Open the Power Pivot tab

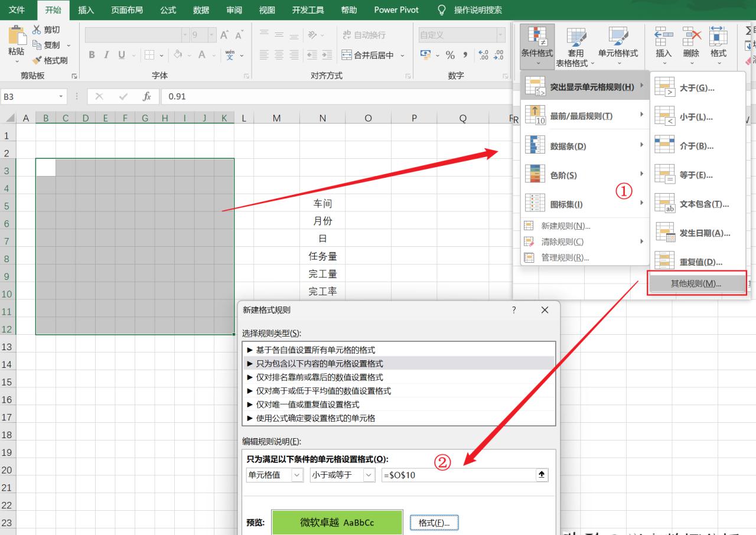[x=396, y=10]
